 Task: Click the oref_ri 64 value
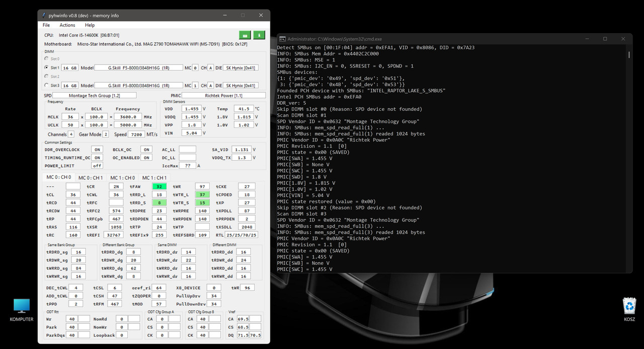click(159, 288)
